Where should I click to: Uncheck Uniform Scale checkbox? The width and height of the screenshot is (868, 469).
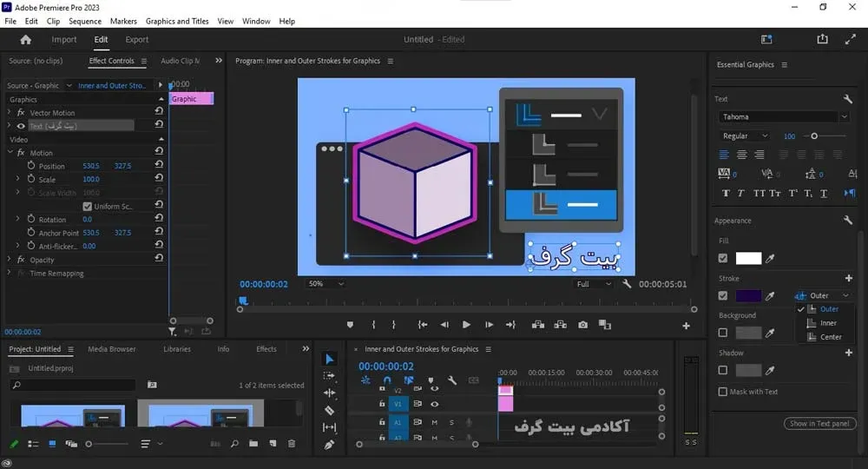[87, 206]
